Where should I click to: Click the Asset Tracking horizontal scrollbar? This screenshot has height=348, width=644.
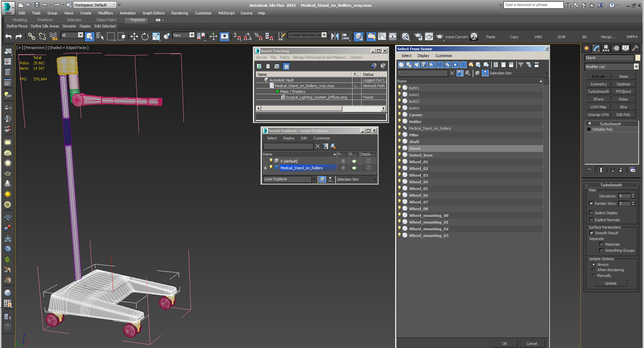click(321, 108)
